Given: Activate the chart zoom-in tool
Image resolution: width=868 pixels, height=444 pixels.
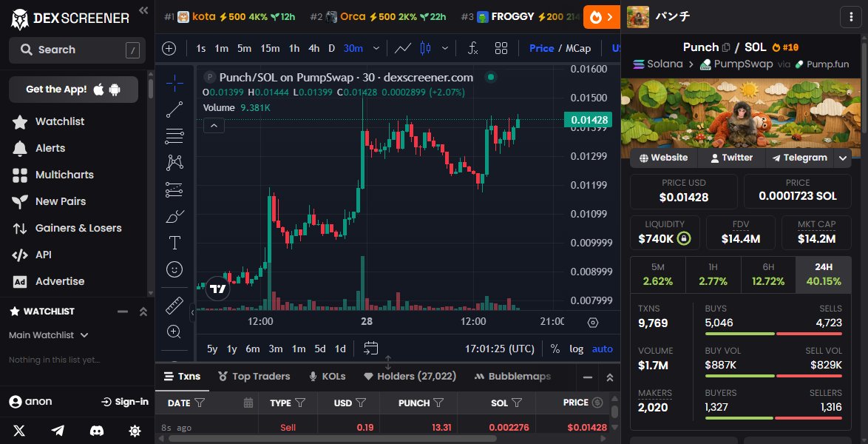Looking at the screenshot, I should 174,332.
